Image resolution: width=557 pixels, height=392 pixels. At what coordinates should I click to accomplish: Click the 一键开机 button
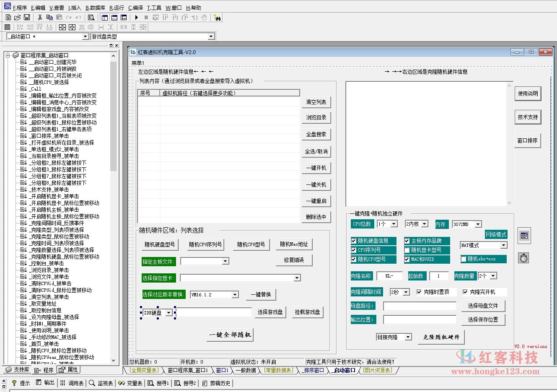[316, 168]
